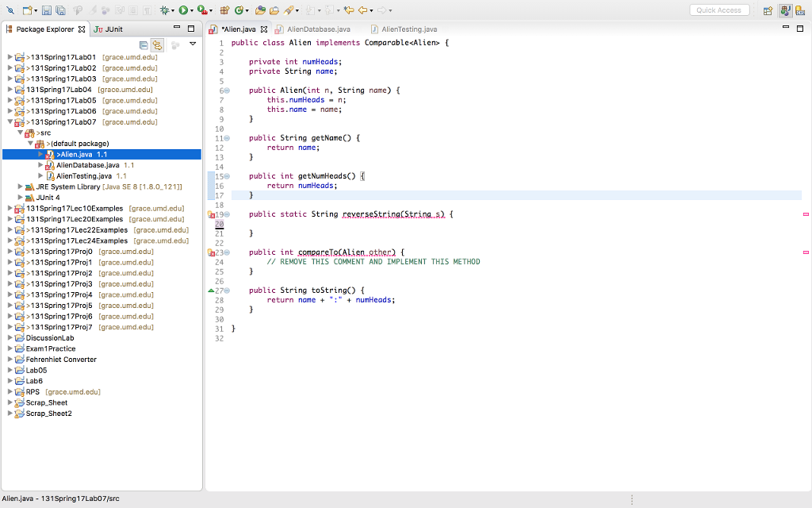
Task: Fold the Alien constructor at line 6
Action: click(226, 90)
